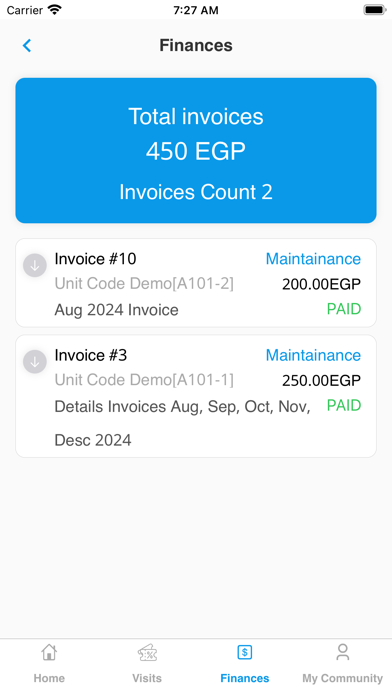This screenshot has width=392, height=696.
Task: Click Details Invoices Aug, Sep, Oct description
Action: (x=182, y=407)
